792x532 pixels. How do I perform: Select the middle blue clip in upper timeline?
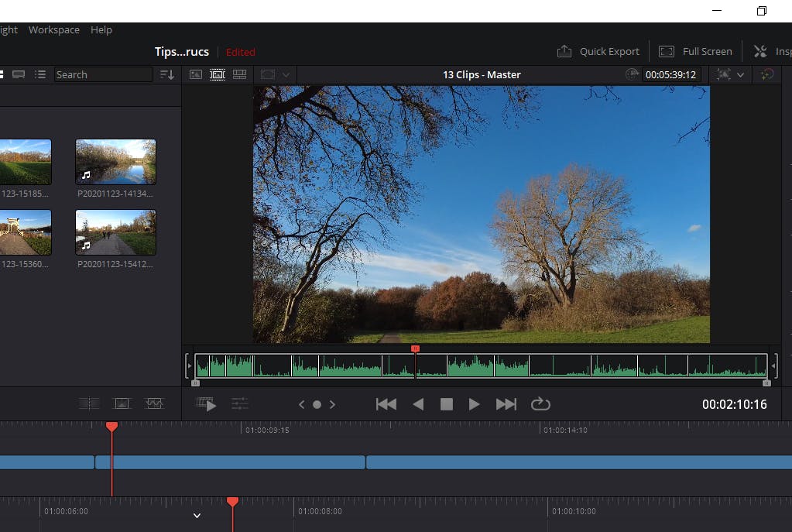231,462
